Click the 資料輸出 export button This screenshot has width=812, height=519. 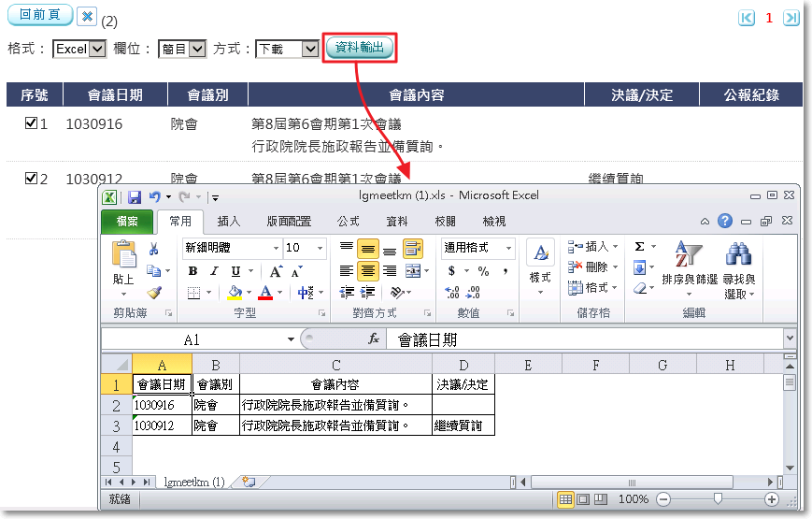[x=360, y=48]
